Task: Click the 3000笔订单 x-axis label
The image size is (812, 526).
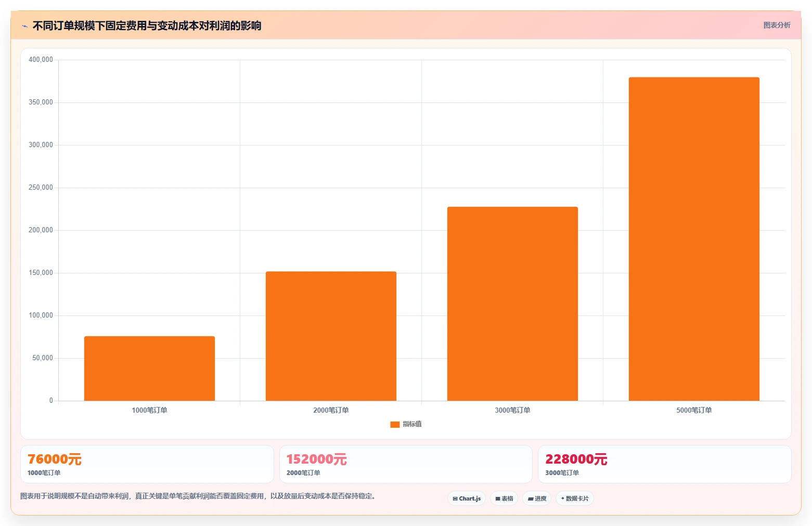Action: pos(512,410)
